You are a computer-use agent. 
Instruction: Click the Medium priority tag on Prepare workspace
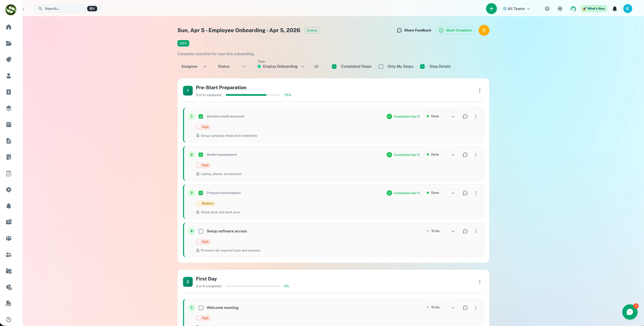click(206, 203)
